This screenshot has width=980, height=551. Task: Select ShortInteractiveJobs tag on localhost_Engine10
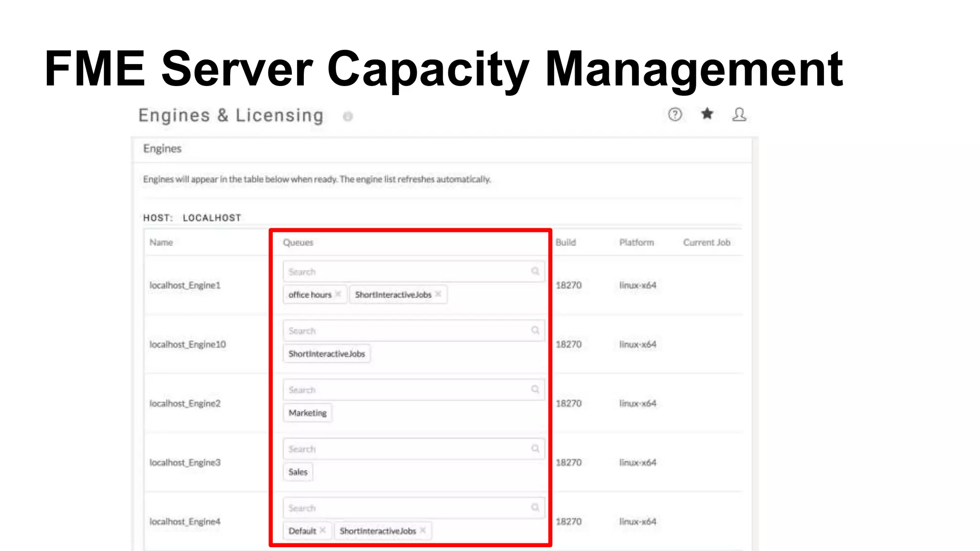coord(327,354)
